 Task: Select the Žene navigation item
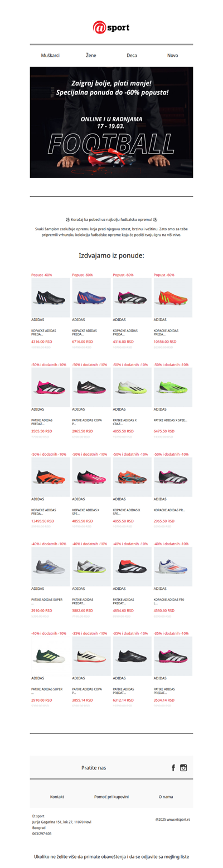click(x=91, y=56)
